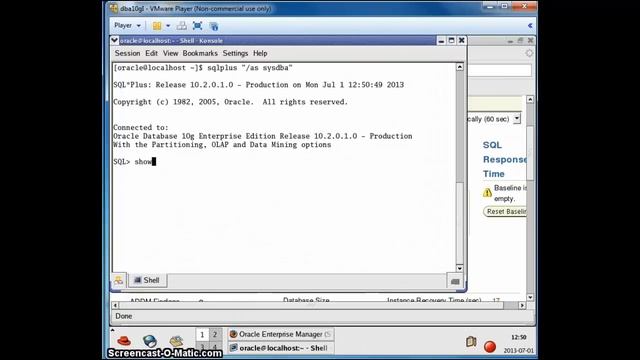Open the Bookmarks menu in Konsole
Viewport: 640px width, 360px height.
200,53
